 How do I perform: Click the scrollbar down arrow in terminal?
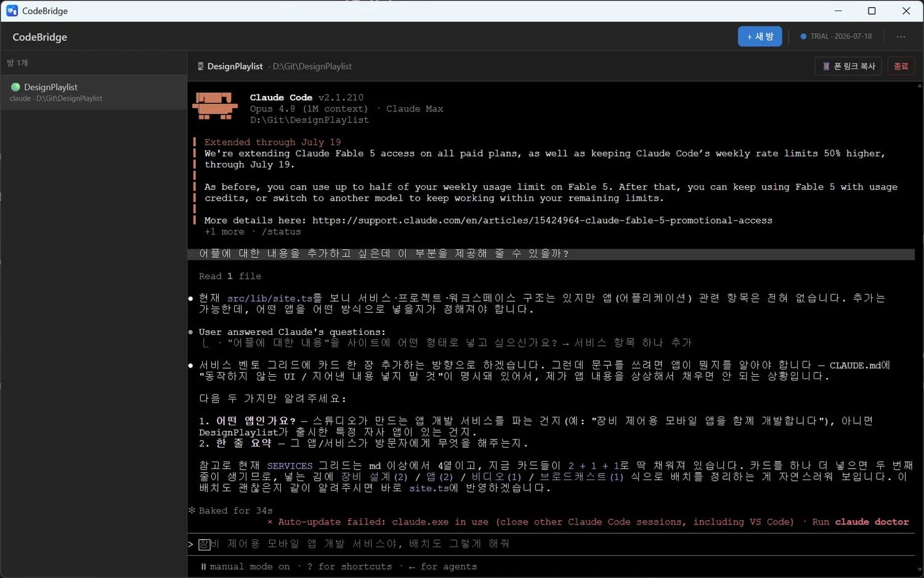(x=919, y=571)
